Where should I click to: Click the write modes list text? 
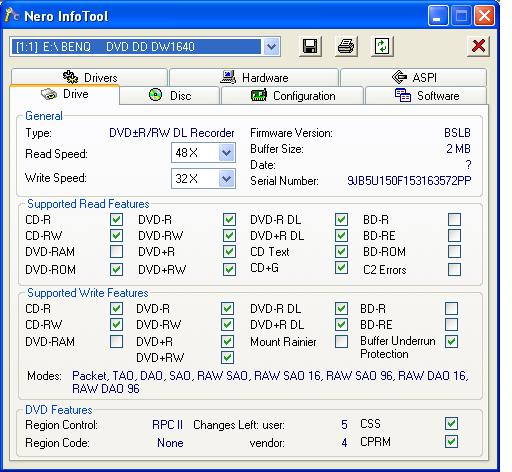[x=270, y=382]
